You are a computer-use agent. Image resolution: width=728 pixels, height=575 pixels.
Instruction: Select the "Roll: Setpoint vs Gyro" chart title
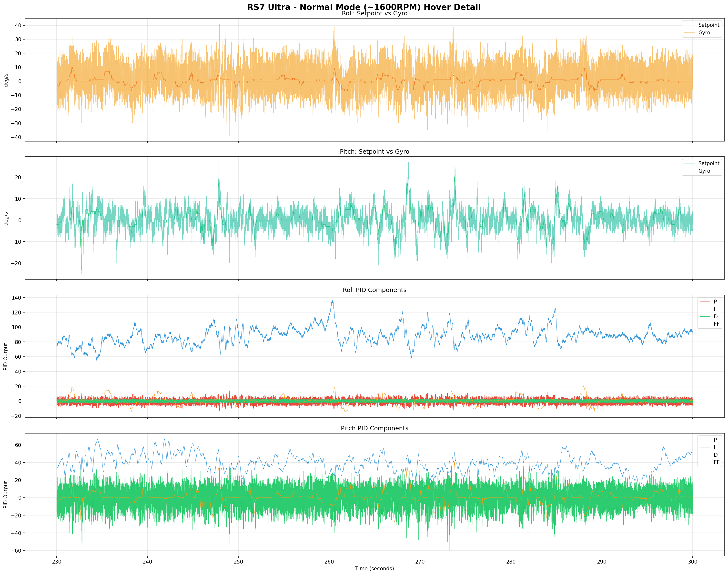[x=374, y=13]
